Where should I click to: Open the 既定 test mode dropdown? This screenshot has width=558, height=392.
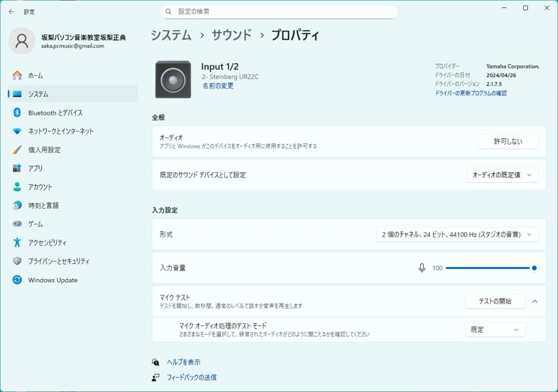[495, 330]
